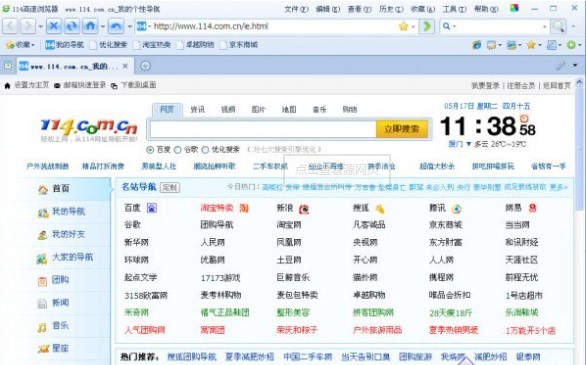This screenshot has width=586, height=365.
Task: Open the 编辑 menu
Action: [x=328, y=9]
